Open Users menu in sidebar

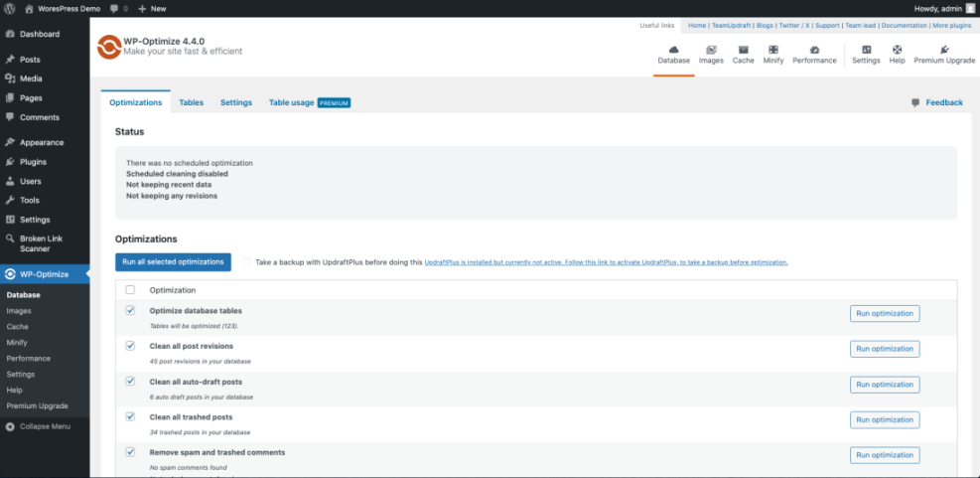click(x=31, y=182)
